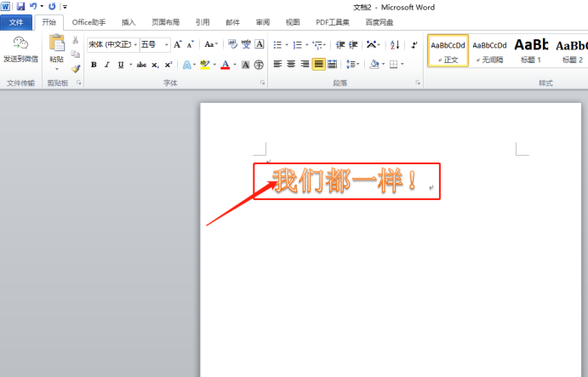The width and height of the screenshot is (588, 377).
Task: Toggle italic formatting
Action: [x=107, y=65]
